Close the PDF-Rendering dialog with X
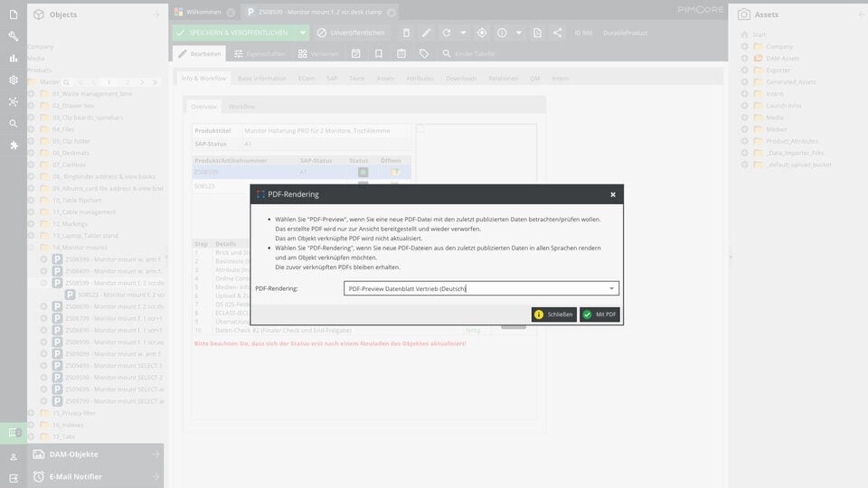868x488 pixels. point(613,194)
